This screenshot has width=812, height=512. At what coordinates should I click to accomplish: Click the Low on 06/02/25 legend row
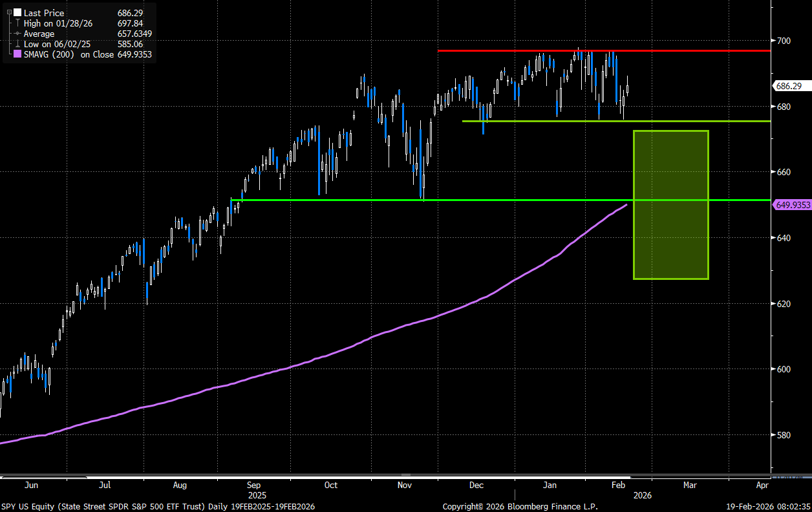pyautogui.click(x=57, y=44)
